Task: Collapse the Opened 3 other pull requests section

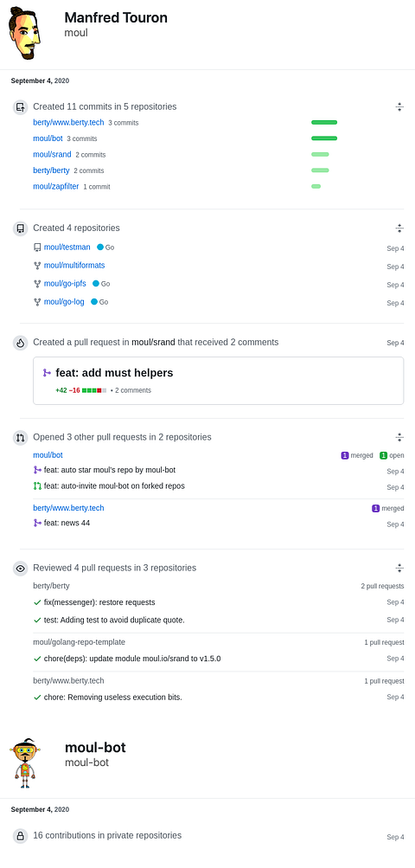Action: coord(399,437)
